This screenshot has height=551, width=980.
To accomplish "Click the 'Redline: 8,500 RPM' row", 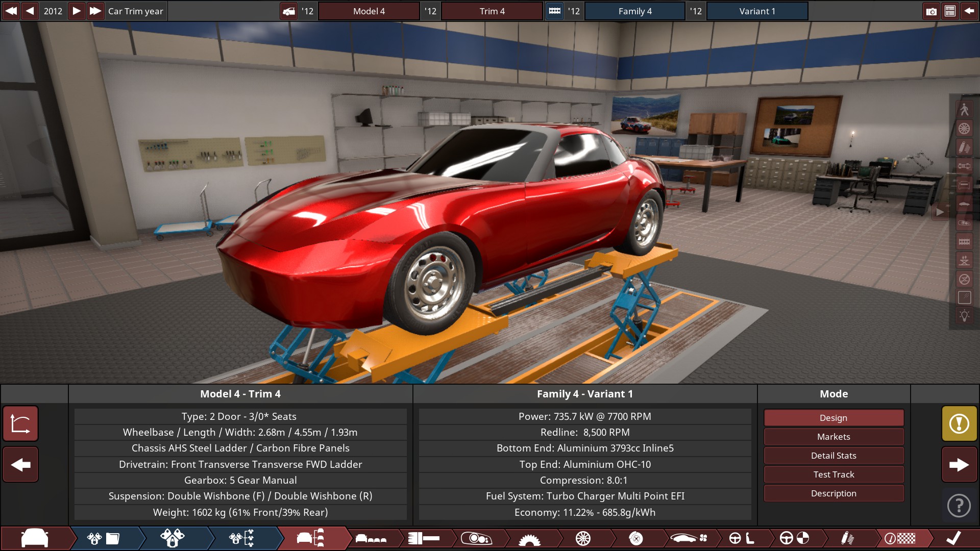I will (585, 432).
